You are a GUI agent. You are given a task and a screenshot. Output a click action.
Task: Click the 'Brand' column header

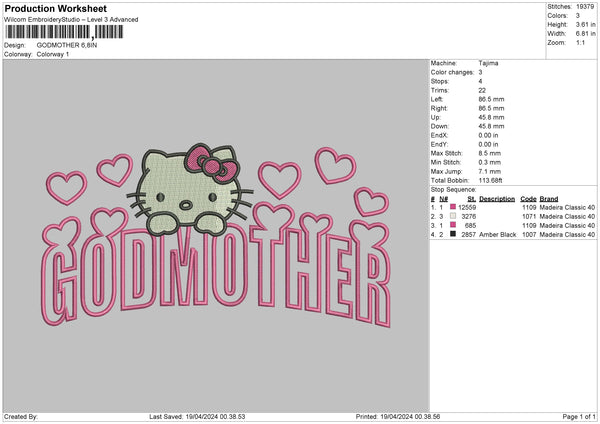pos(549,199)
